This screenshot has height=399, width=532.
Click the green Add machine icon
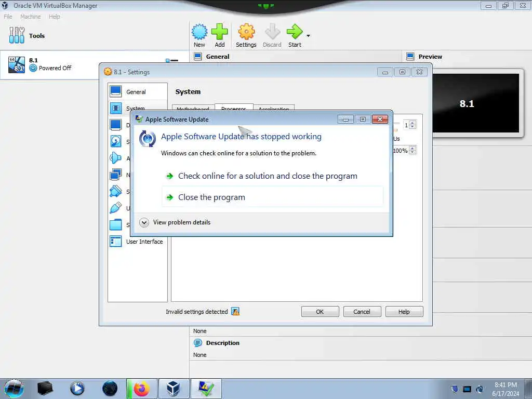pyautogui.click(x=220, y=35)
